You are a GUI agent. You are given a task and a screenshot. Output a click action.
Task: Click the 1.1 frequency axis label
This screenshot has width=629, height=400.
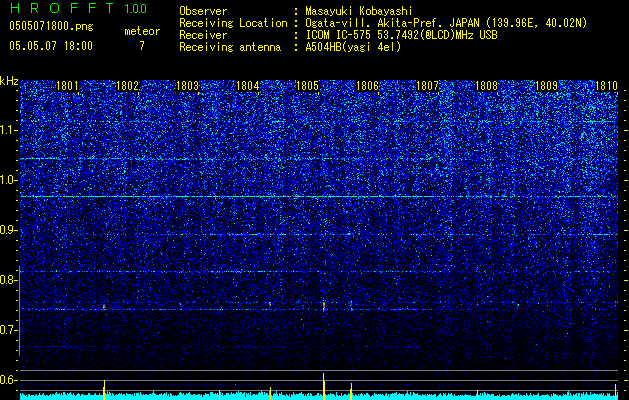8,130
